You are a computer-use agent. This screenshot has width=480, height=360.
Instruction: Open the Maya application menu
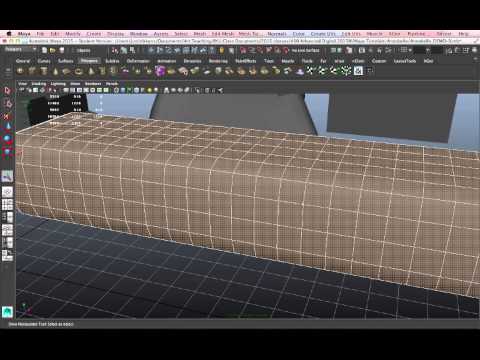click(x=24, y=34)
